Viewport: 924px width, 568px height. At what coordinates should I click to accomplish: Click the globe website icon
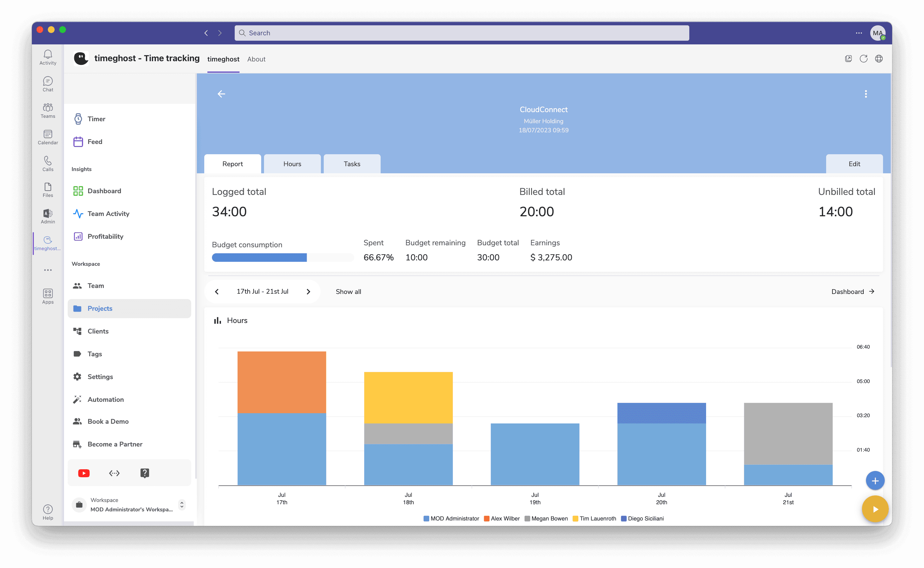(x=878, y=59)
